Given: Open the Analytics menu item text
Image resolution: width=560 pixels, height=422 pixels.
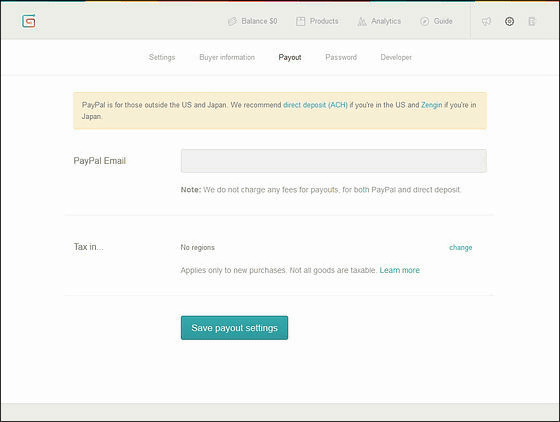Looking at the screenshot, I should click(x=386, y=21).
